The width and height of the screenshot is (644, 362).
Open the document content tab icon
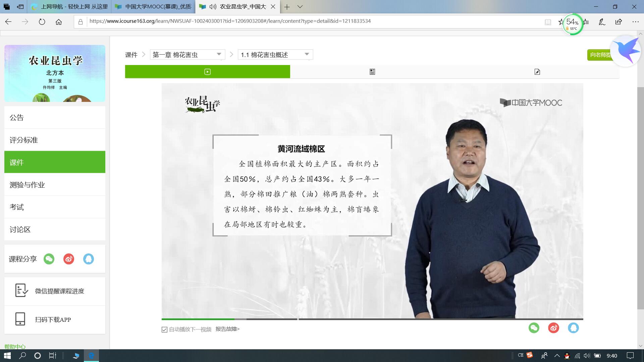[x=372, y=72]
